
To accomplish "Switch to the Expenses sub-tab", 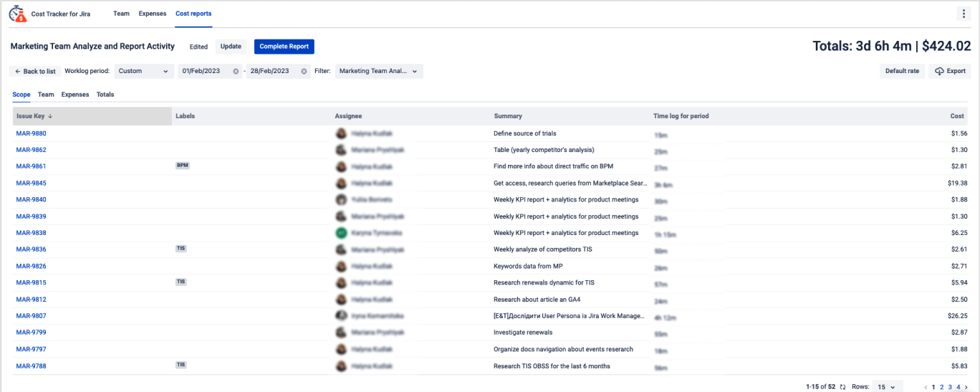I will [x=75, y=95].
